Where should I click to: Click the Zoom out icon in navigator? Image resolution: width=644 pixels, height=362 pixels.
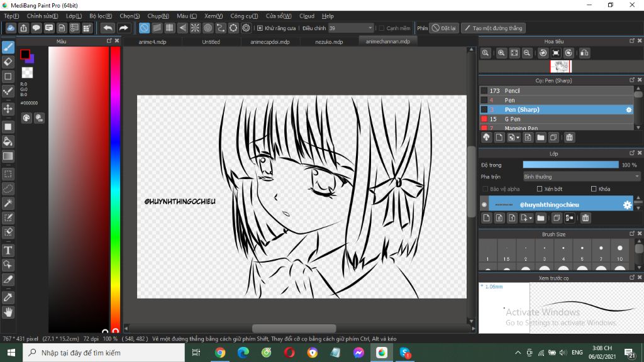click(527, 53)
